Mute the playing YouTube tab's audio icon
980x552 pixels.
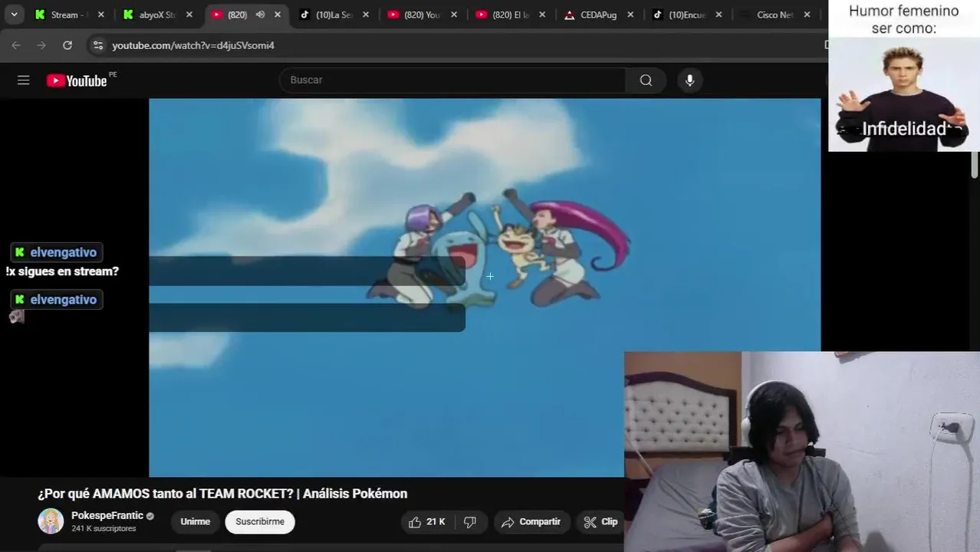260,15
